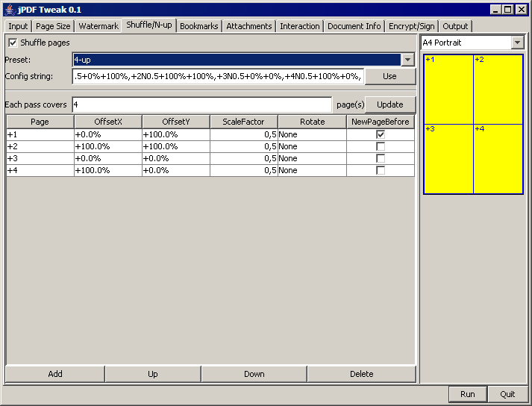Expand the A4 Portrait dropdown arrow

517,43
